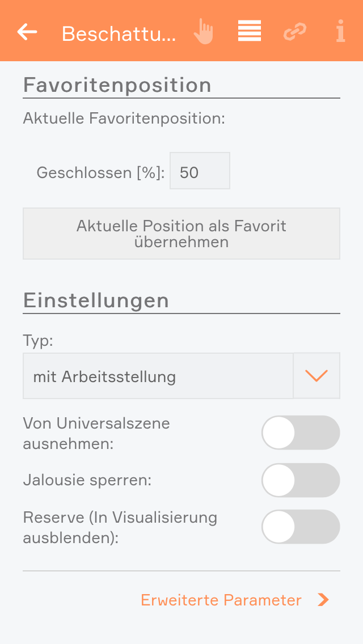Viewport: 363px width, 644px height.
Task: Click the 'Jalousie sperren:' label text
Action: tap(87, 480)
